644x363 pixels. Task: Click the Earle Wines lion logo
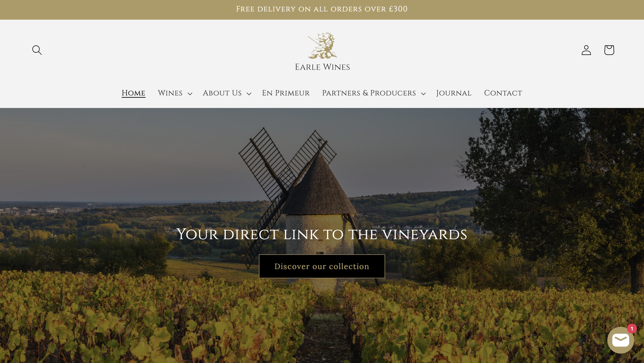[322, 46]
